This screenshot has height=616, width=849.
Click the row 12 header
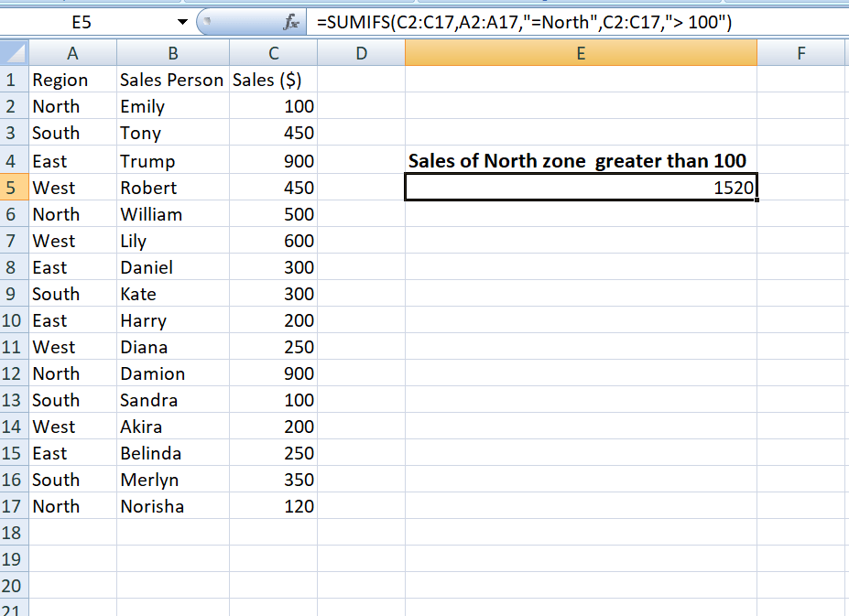(13, 373)
